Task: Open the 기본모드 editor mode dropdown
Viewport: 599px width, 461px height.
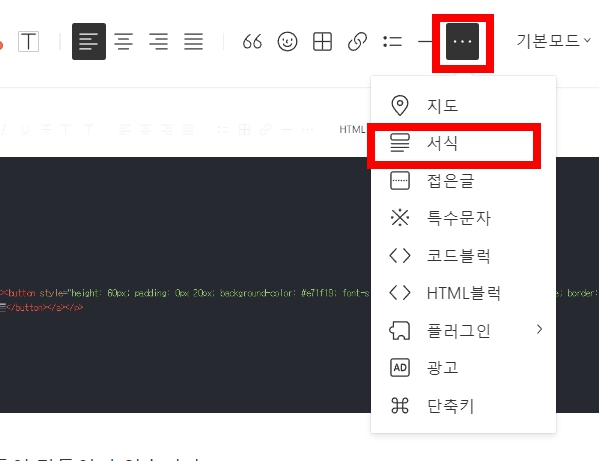Action: click(554, 40)
